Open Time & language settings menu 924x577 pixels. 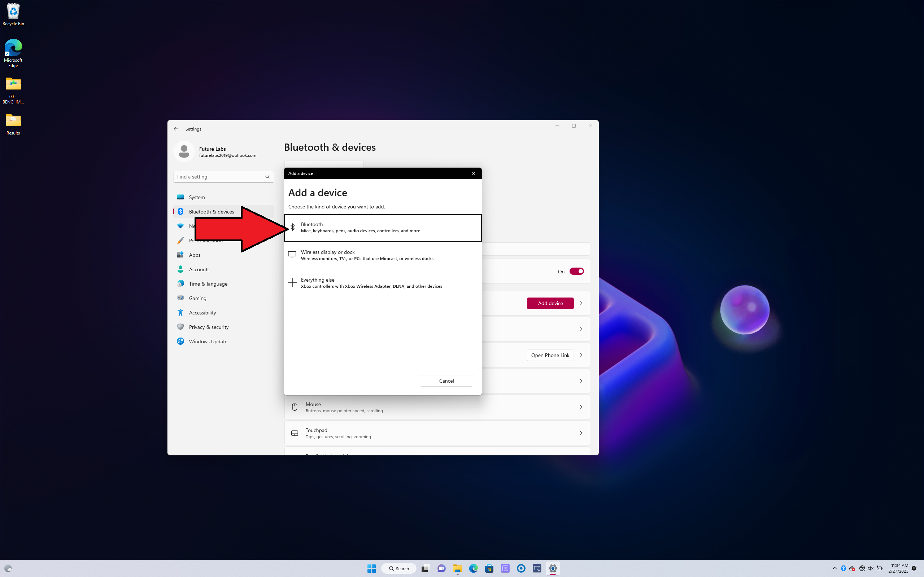[x=208, y=283]
